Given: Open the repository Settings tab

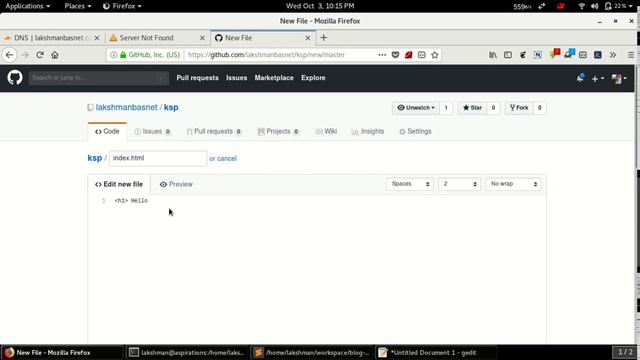Looking at the screenshot, I should [x=415, y=131].
